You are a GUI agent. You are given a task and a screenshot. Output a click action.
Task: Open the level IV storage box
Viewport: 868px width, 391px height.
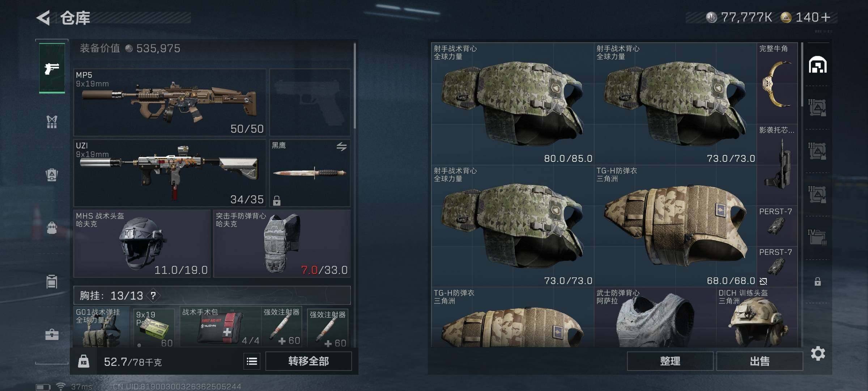817,237
